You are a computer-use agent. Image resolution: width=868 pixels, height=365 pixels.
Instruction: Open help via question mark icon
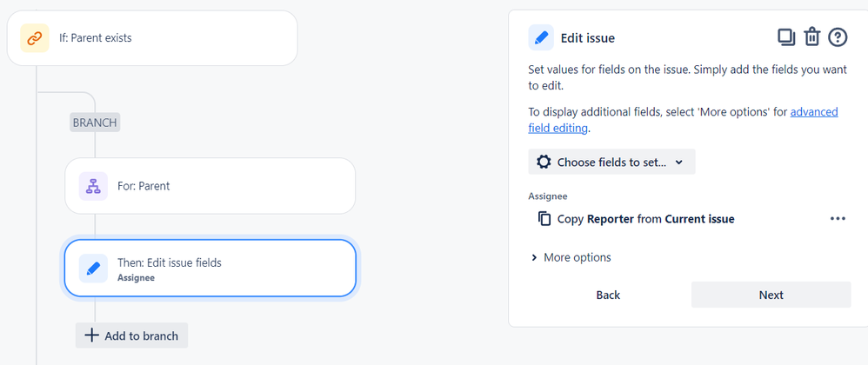pyautogui.click(x=838, y=37)
